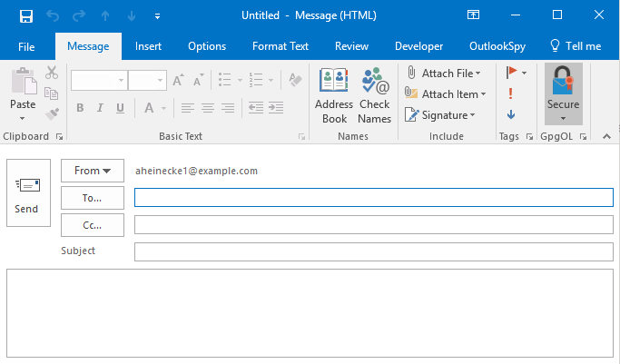The width and height of the screenshot is (620, 364).
Task: Click the To... recipients button
Action: [x=92, y=197]
